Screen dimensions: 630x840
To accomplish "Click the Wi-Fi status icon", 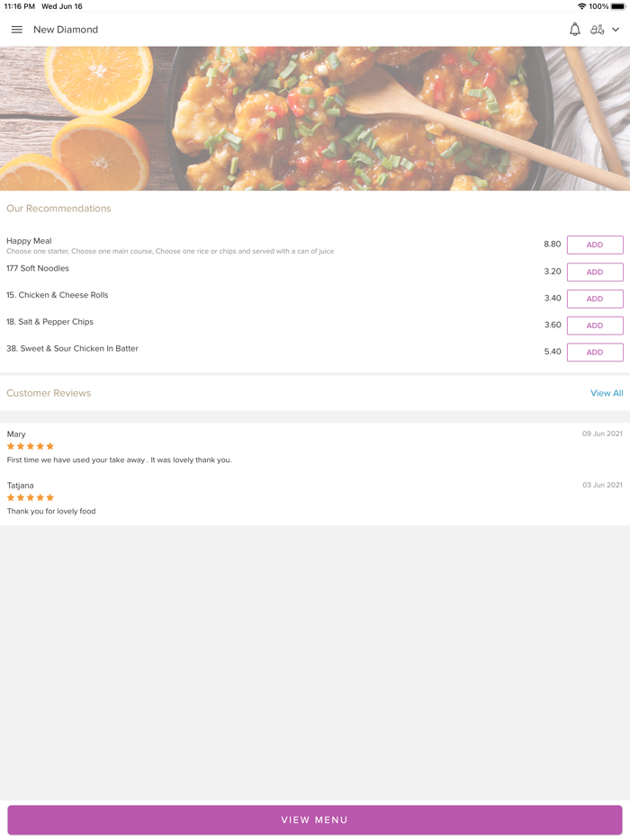I will pos(581,6).
